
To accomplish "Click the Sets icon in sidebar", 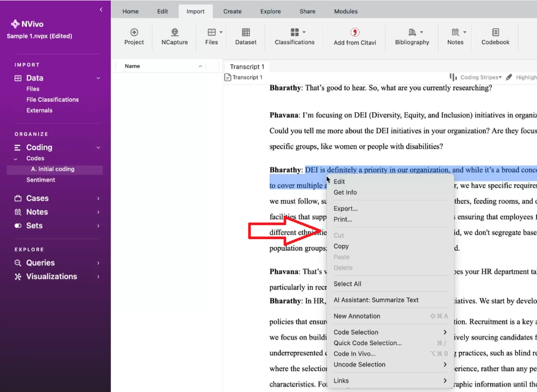I will [x=18, y=226].
